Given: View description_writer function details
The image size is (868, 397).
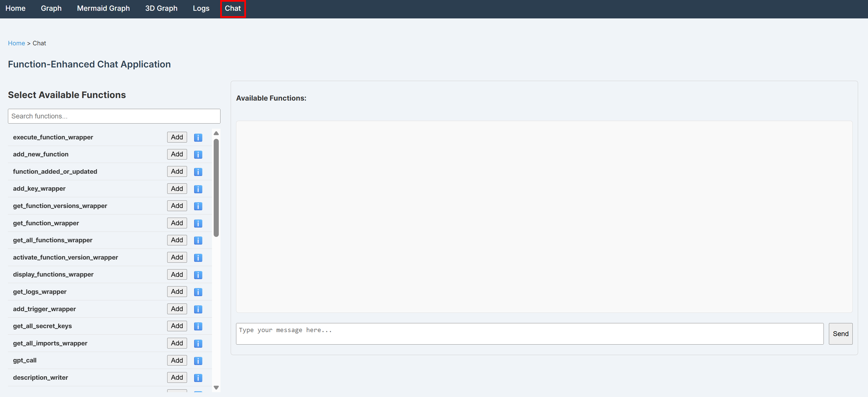Looking at the screenshot, I should coord(198,377).
